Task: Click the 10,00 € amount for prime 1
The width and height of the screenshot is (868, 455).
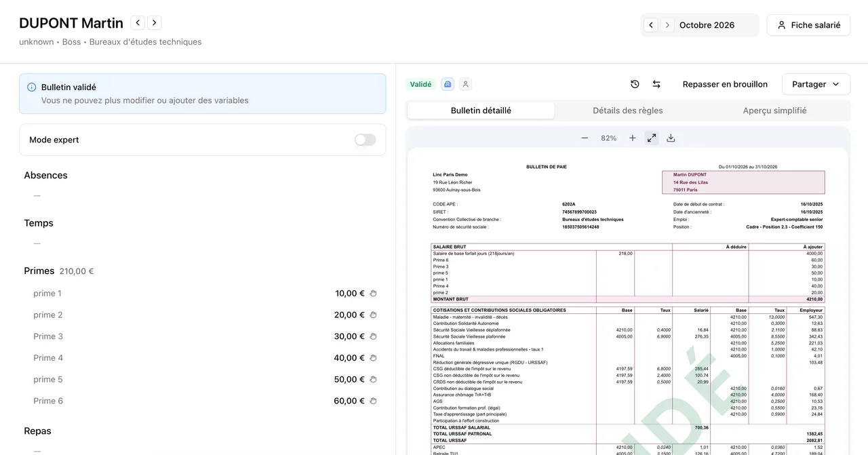Action: coord(350,294)
